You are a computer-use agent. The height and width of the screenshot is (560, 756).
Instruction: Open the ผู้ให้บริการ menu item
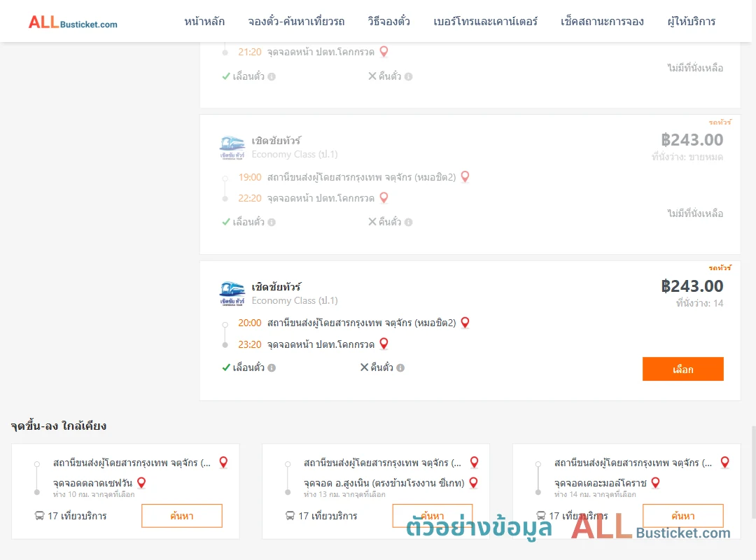[691, 22]
